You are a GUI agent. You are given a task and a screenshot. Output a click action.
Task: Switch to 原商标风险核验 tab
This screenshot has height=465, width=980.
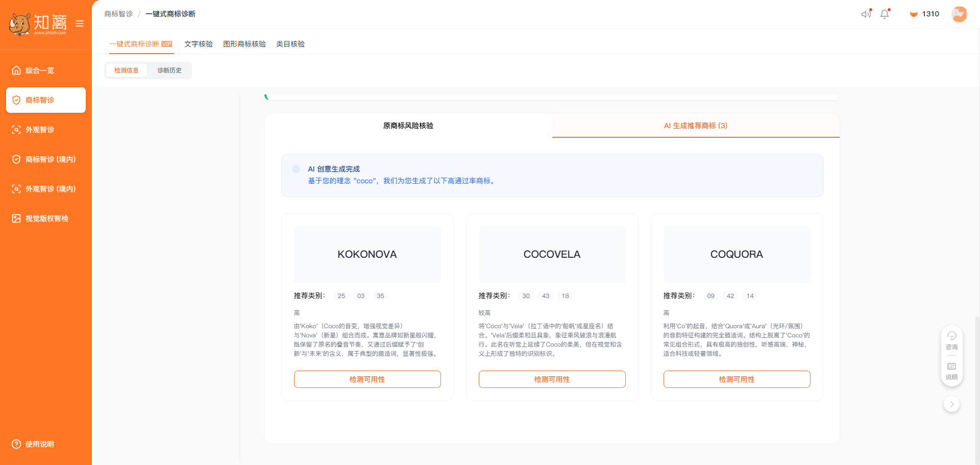coord(408,126)
